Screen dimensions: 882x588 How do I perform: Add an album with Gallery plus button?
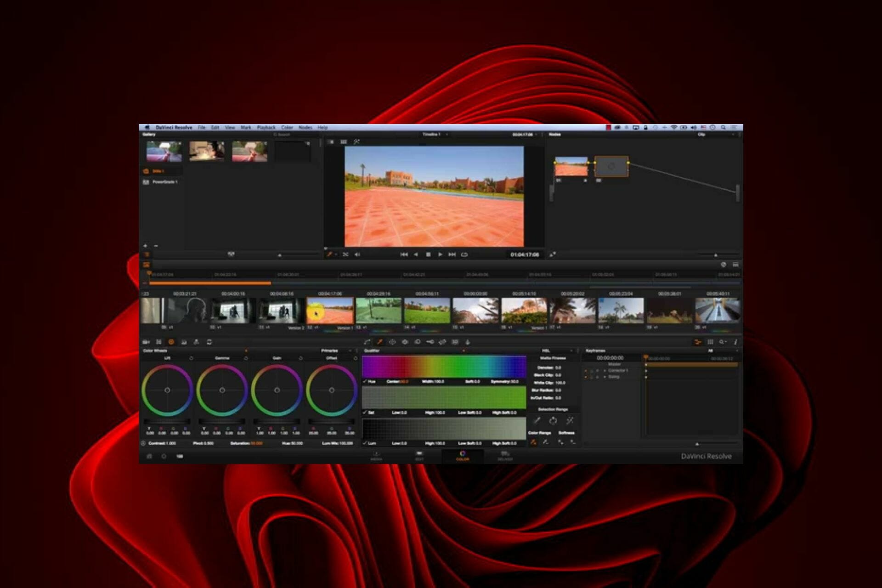[x=146, y=246]
